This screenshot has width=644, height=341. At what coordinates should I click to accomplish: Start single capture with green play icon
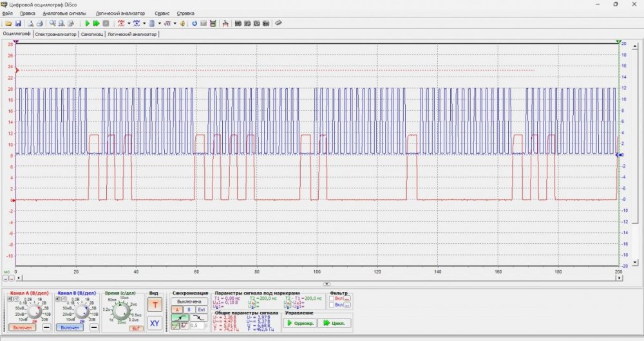pyautogui.click(x=88, y=23)
